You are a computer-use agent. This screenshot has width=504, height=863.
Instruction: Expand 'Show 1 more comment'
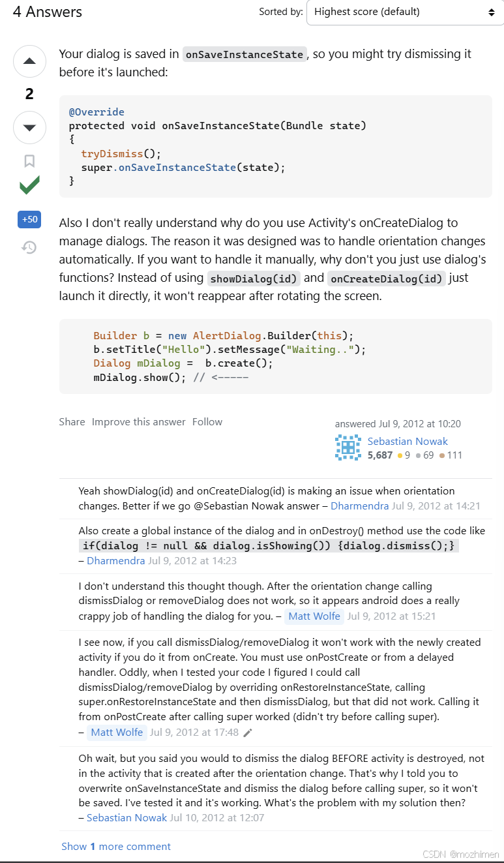click(x=115, y=846)
